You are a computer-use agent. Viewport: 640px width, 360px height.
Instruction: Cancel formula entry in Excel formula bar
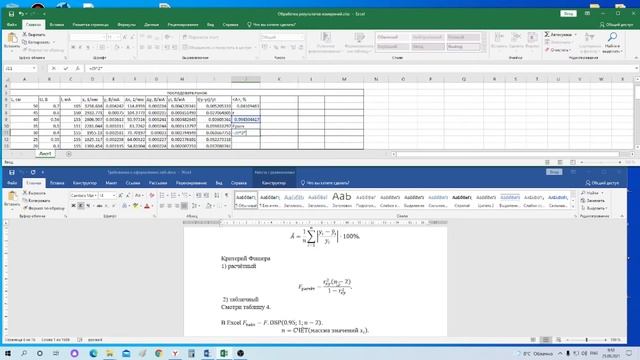[54, 69]
